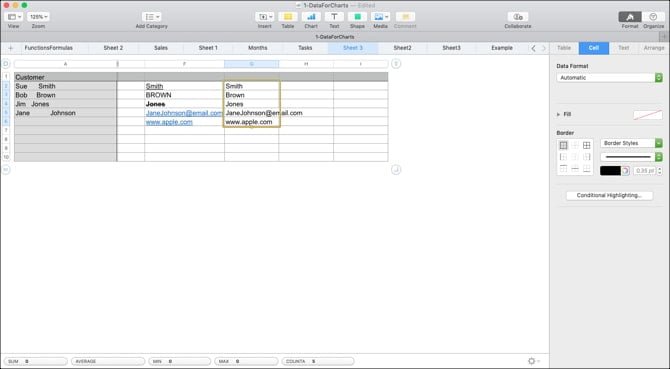Image resolution: width=670 pixels, height=369 pixels.
Task: Open the Border Styles dropdown
Action: pyautogui.click(x=632, y=143)
